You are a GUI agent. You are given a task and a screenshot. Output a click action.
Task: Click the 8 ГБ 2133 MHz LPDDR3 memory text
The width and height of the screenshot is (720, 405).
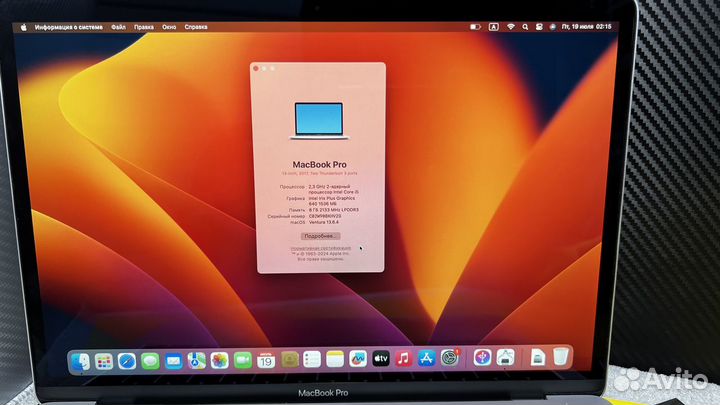tap(334, 210)
